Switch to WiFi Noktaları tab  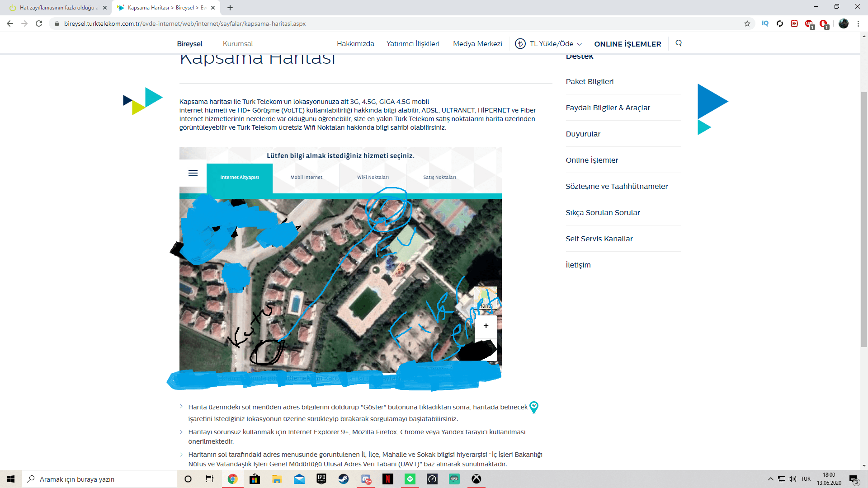point(373,177)
